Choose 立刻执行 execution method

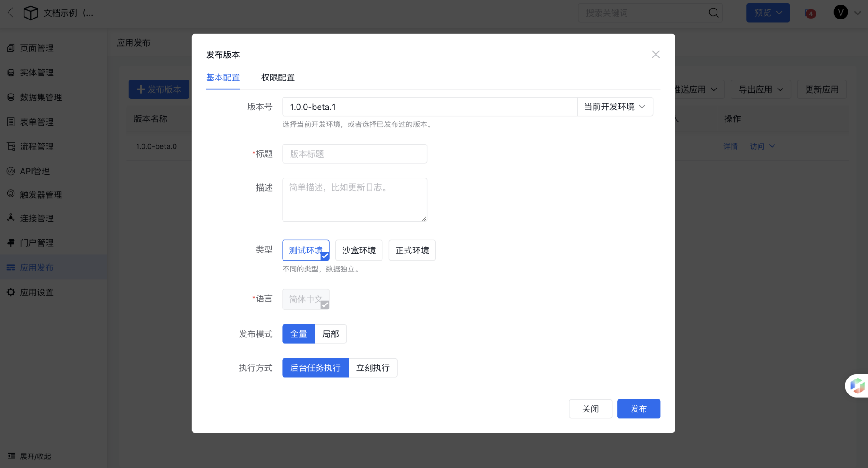[373, 368]
